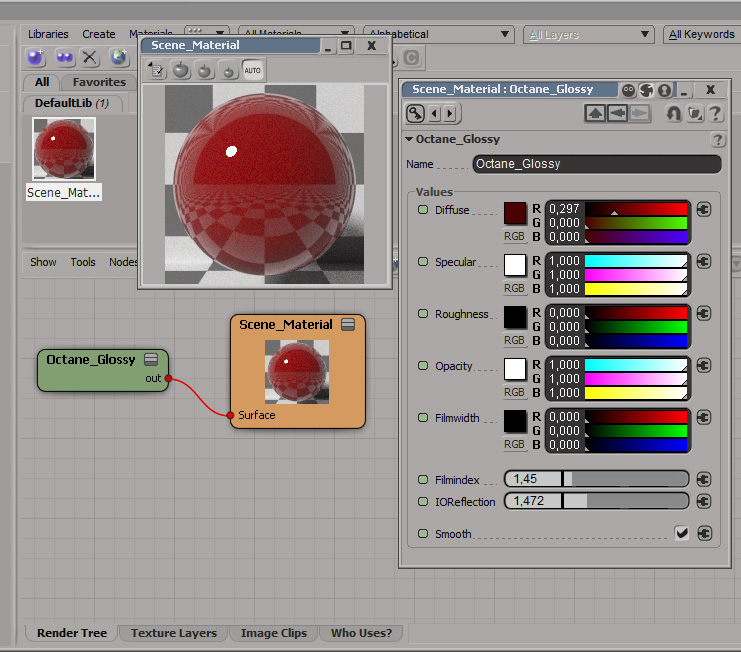Toggle Diffuse animation marker
Viewport: 741px width, 652px height.
[423, 209]
